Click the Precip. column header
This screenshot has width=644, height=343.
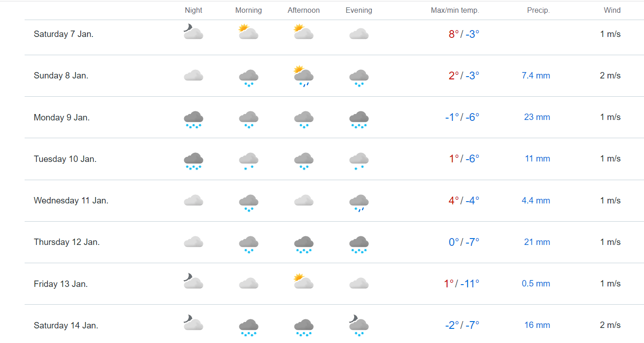pyautogui.click(x=538, y=10)
